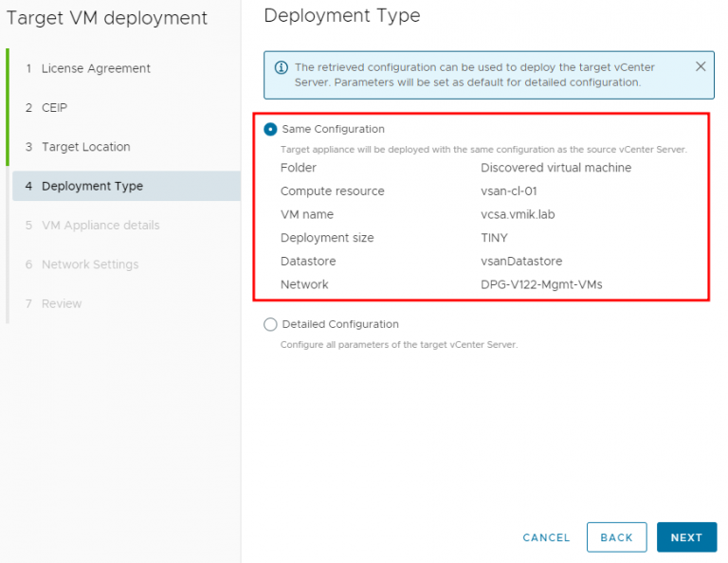Click the 'Discovered virtual machine' folder value
Viewport: 728px width, 563px height.
(555, 168)
